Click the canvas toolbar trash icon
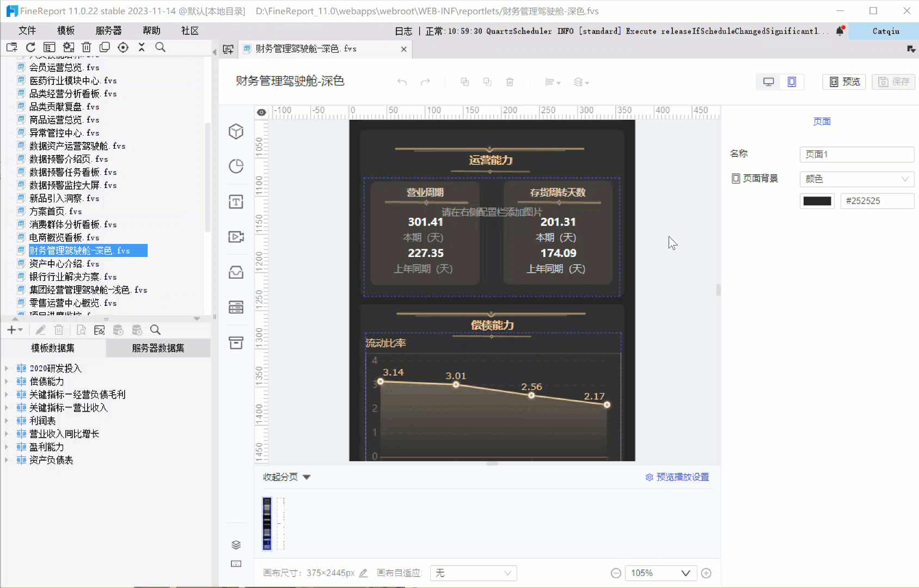The width and height of the screenshot is (919, 588). pyautogui.click(x=510, y=82)
